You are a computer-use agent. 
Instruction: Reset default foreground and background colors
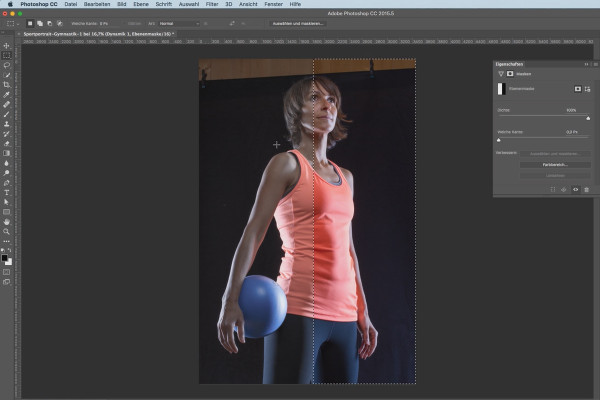[3, 250]
